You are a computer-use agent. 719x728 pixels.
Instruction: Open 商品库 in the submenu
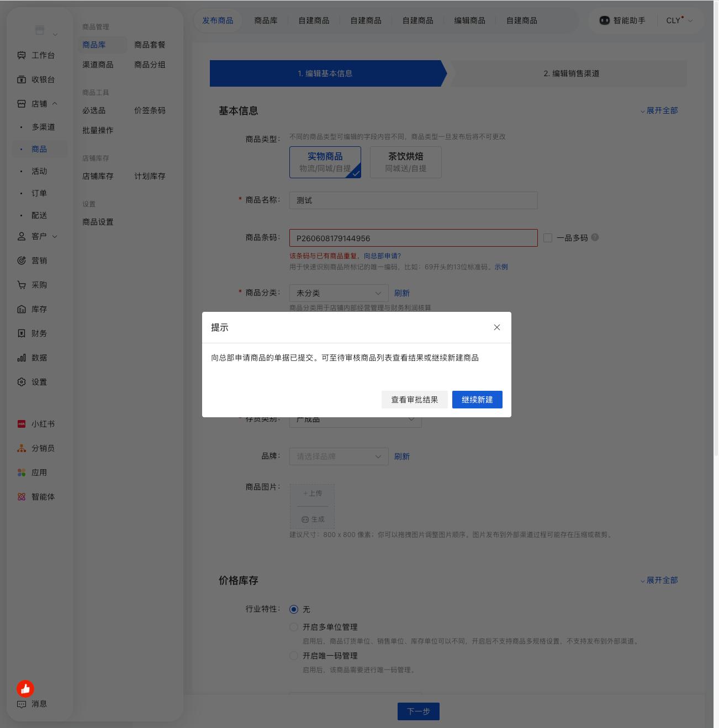94,45
